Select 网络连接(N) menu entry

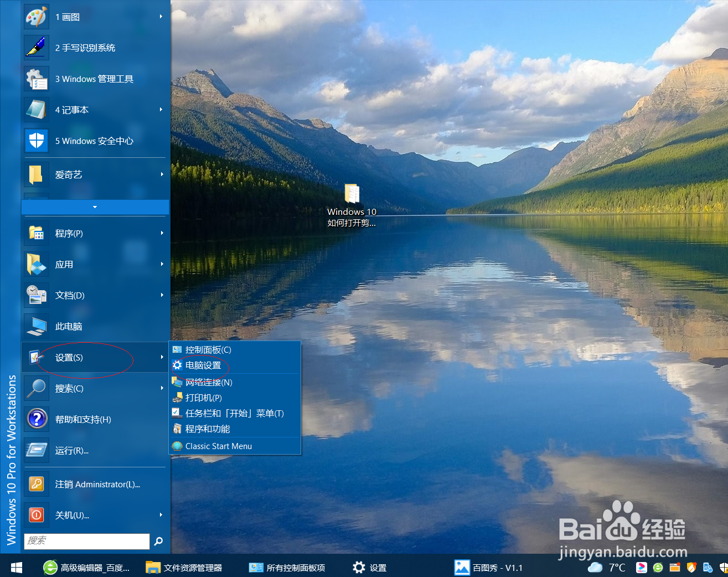(x=235, y=382)
